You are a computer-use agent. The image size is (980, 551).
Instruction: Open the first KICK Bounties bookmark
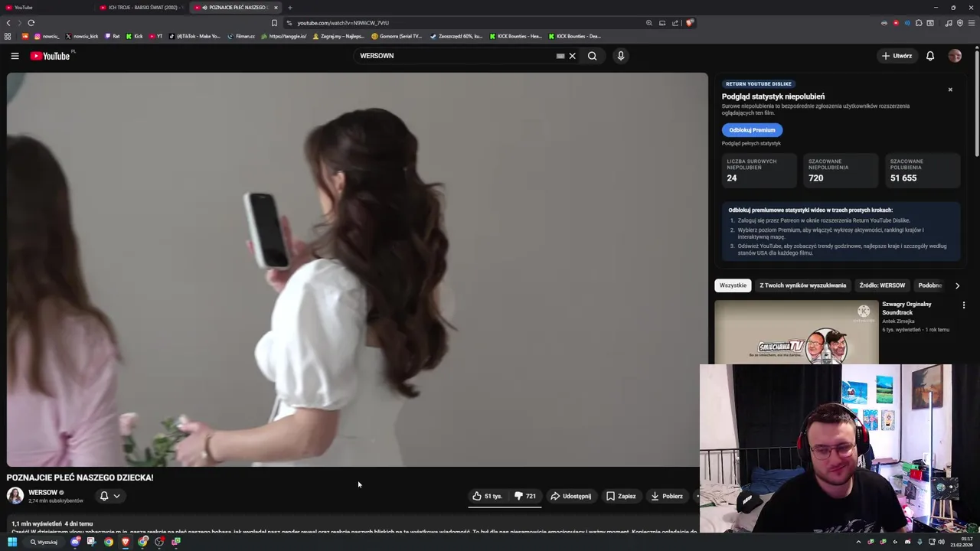pyautogui.click(x=516, y=36)
